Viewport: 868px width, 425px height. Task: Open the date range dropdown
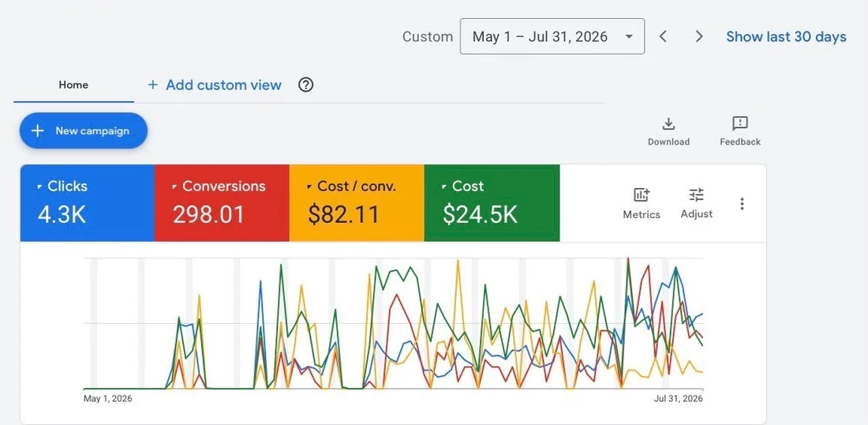(x=552, y=36)
